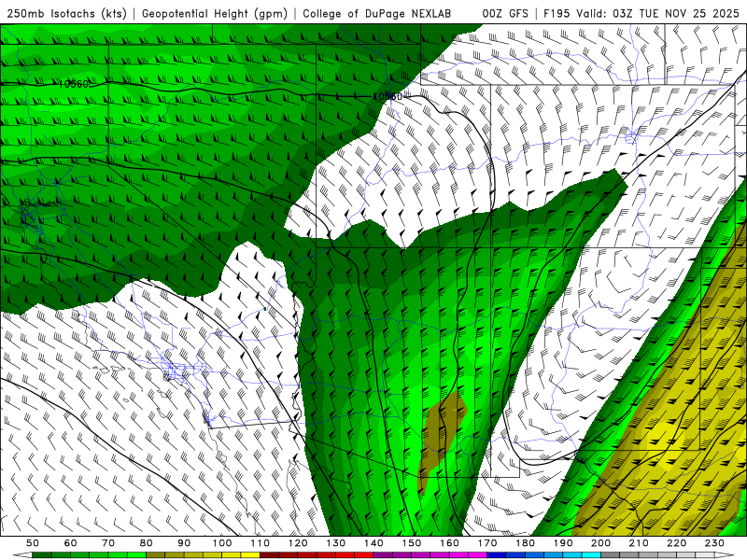Click the "F195 Valid: 03Z TUE NOV 25 2025" text
747x560 pixels.
641,14
